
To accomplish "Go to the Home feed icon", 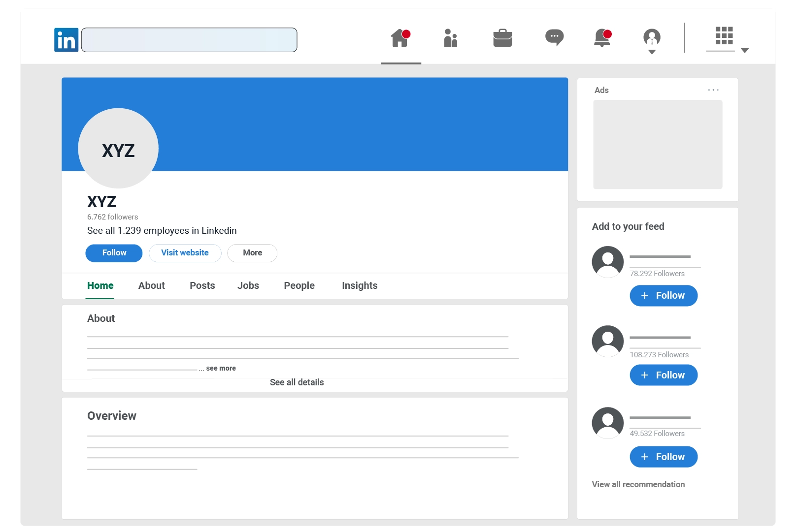I will pos(400,38).
